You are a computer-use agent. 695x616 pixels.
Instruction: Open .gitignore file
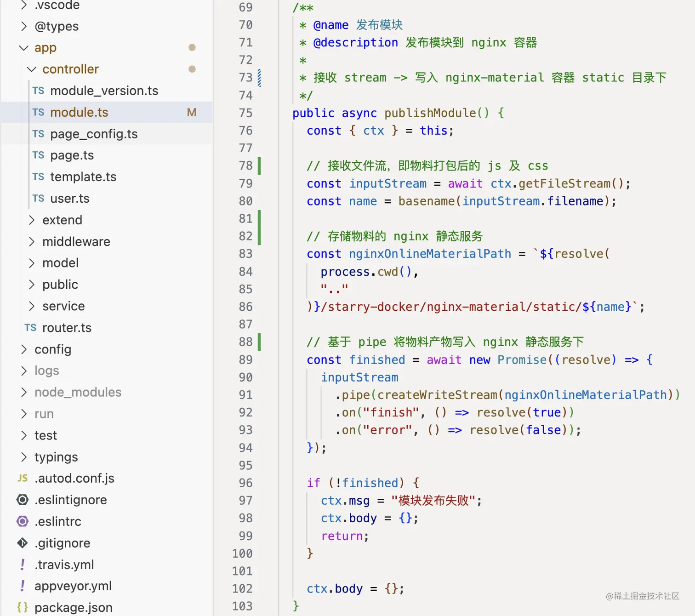tap(63, 543)
